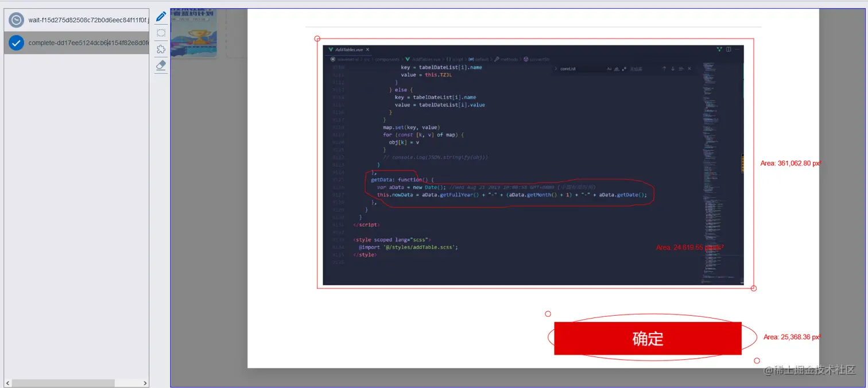
Task: Click the clock icon on the wait-f15d item
Action: click(x=15, y=19)
